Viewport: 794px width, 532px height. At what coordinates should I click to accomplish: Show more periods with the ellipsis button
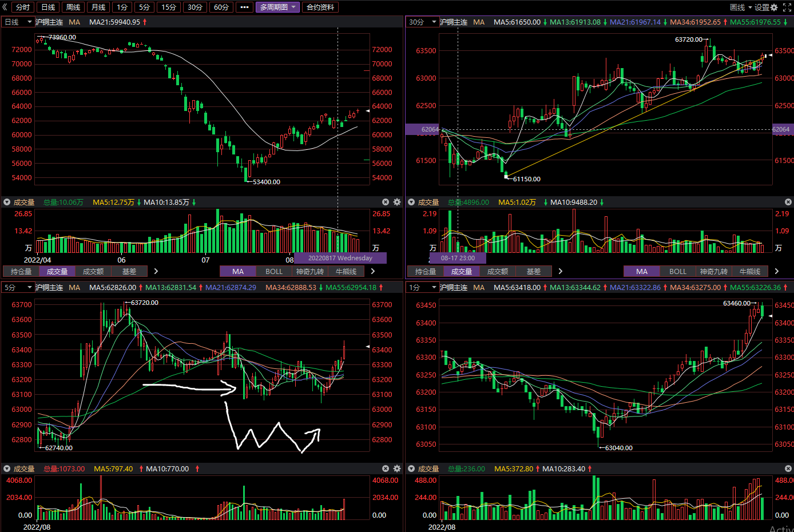(x=244, y=7)
